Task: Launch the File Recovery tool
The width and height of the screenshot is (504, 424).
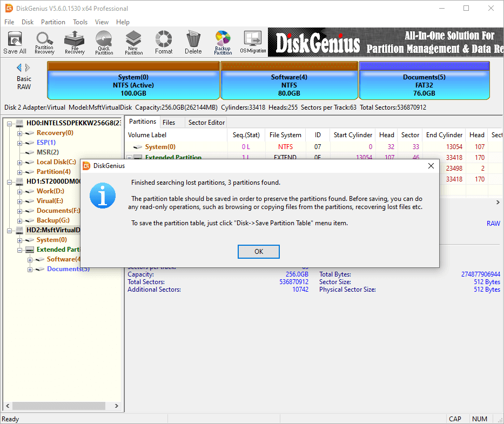Action: [x=75, y=43]
